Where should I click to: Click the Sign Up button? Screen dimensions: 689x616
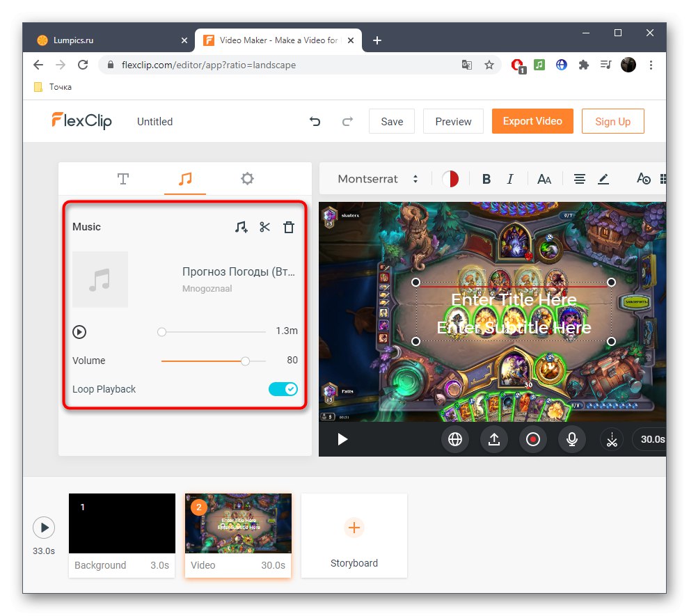click(x=612, y=121)
